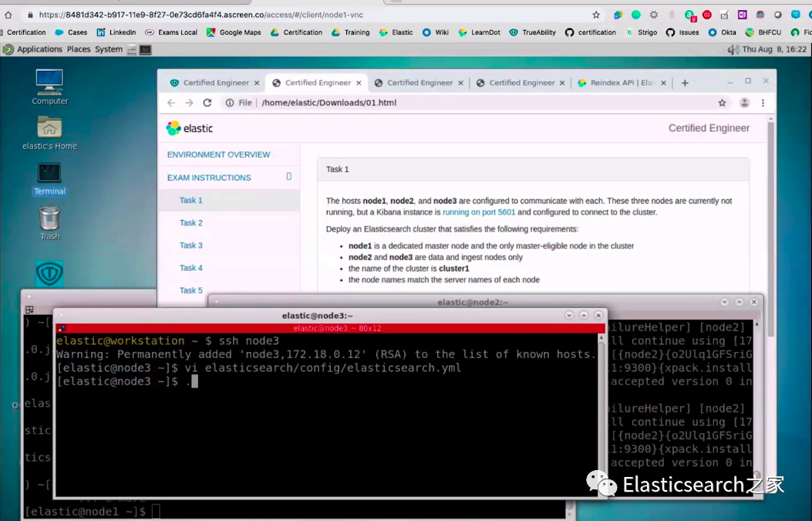Switch to the fourth Certified Engineer tab
This screenshot has width=812, height=521.
(x=522, y=83)
